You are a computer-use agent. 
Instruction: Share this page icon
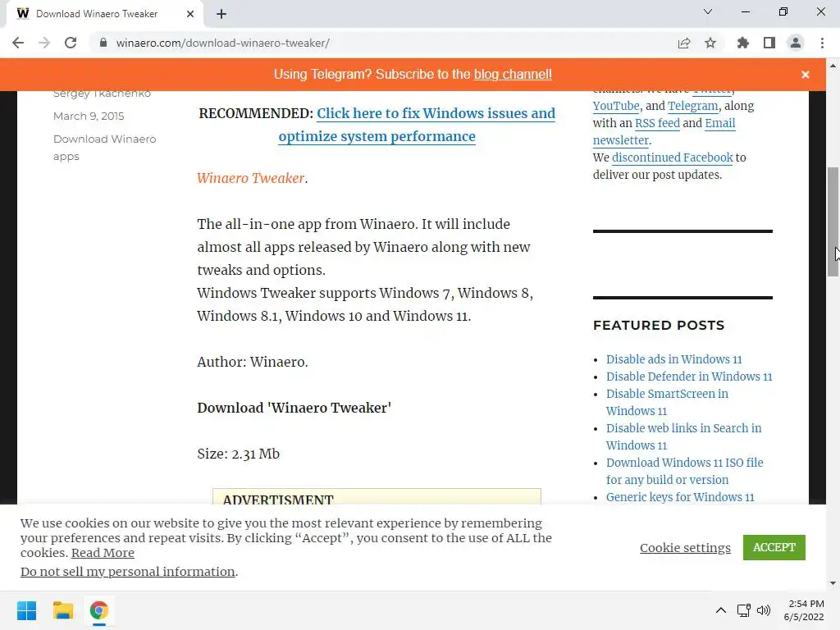684,43
